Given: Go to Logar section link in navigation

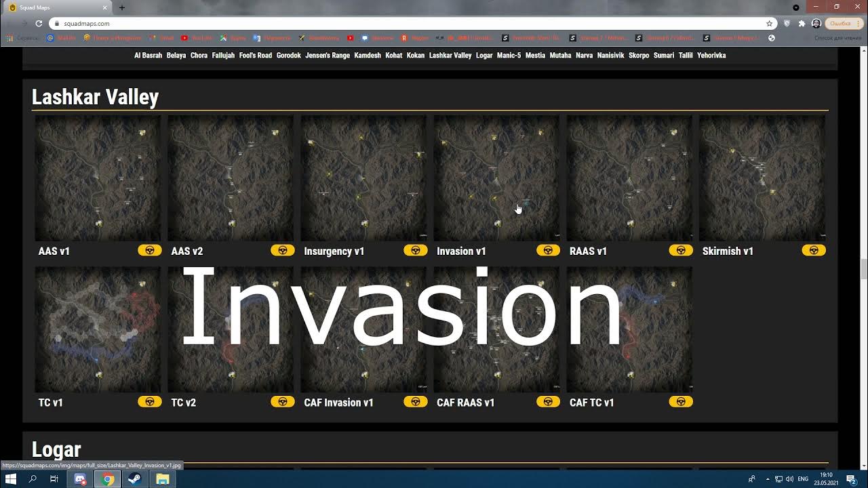Looking at the screenshot, I should tap(484, 56).
